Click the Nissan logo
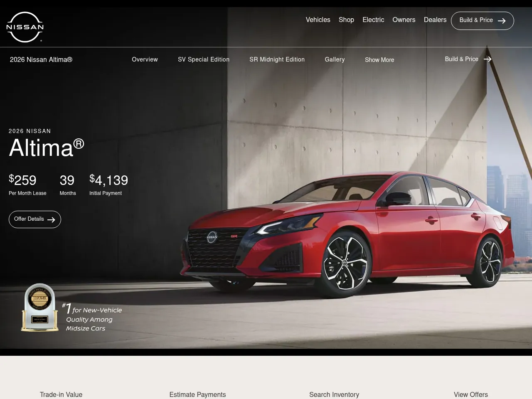Image resolution: width=532 pixels, height=399 pixels. [25, 27]
